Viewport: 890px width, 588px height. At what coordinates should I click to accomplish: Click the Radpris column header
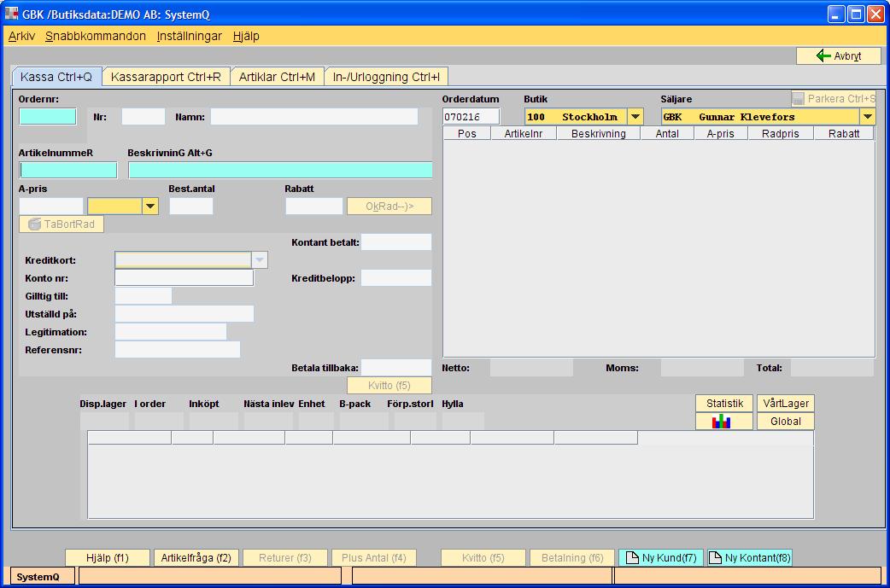click(x=781, y=134)
